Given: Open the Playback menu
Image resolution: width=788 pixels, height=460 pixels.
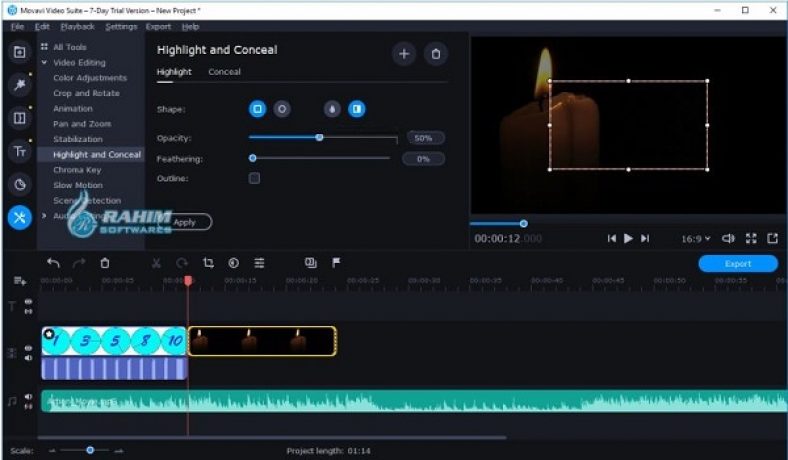Looking at the screenshot, I should click(x=77, y=27).
